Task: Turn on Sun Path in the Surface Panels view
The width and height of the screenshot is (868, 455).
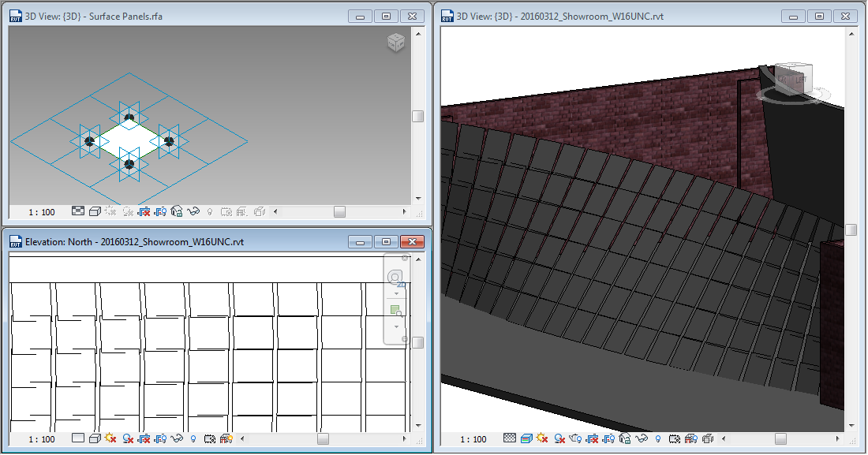Action: coord(110,211)
